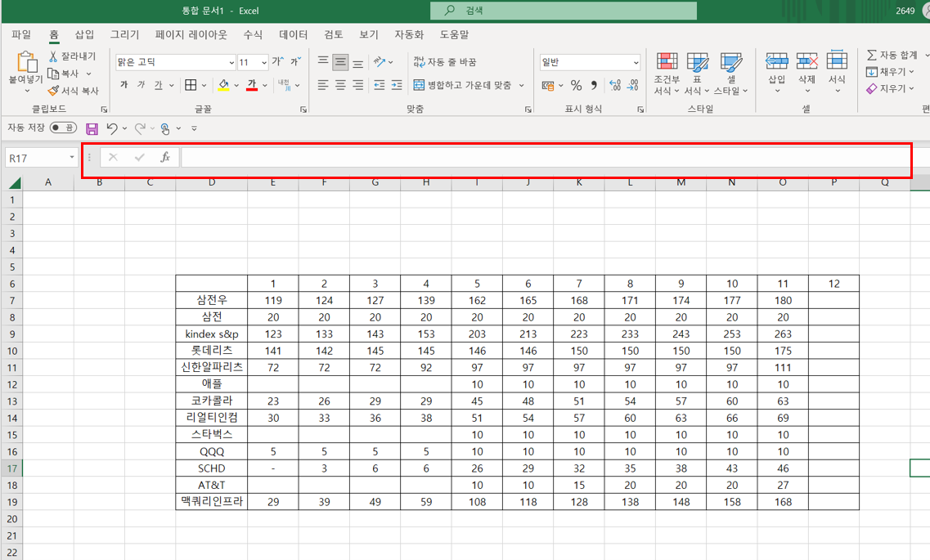
Task: Click the formula bar input area
Action: click(x=546, y=158)
